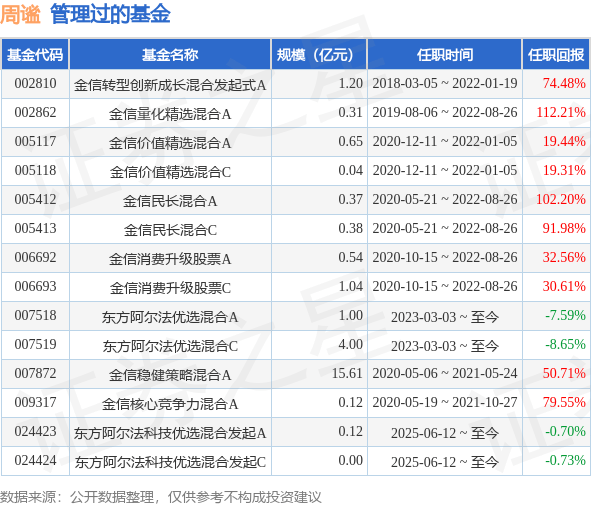Select fund code 009317

click(35, 403)
